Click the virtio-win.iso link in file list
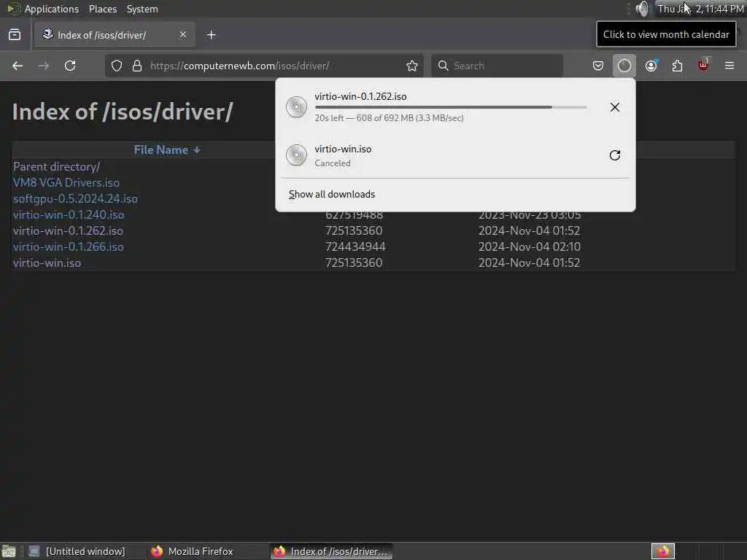The image size is (747, 560). [47, 262]
